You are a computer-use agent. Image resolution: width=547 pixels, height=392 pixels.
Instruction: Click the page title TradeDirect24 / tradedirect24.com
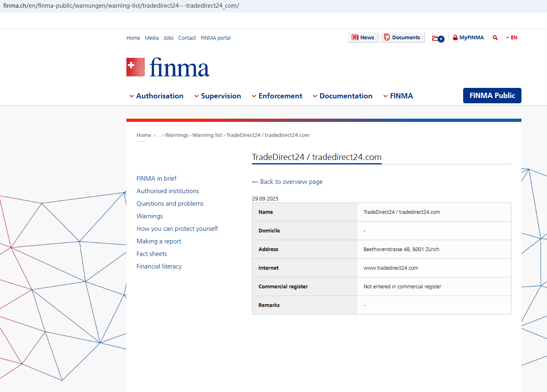pos(317,157)
